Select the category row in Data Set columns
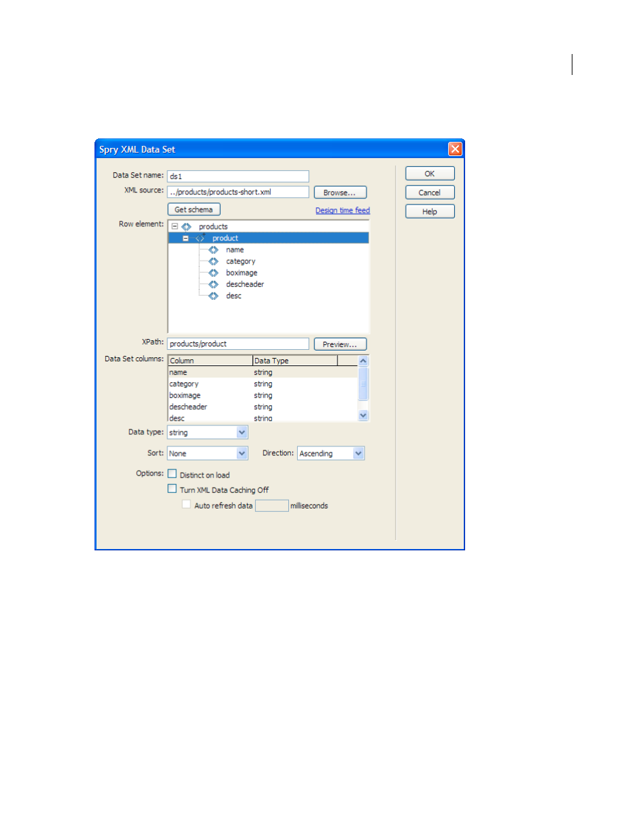 click(x=263, y=384)
